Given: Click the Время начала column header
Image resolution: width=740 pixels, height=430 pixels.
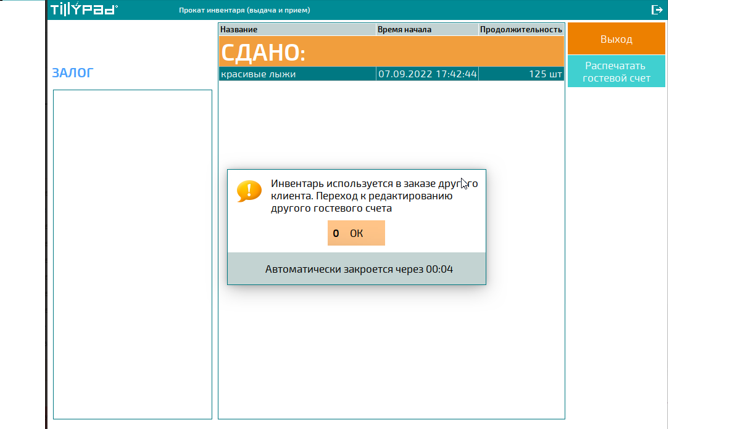Looking at the screenshot, I should [427, 29].
